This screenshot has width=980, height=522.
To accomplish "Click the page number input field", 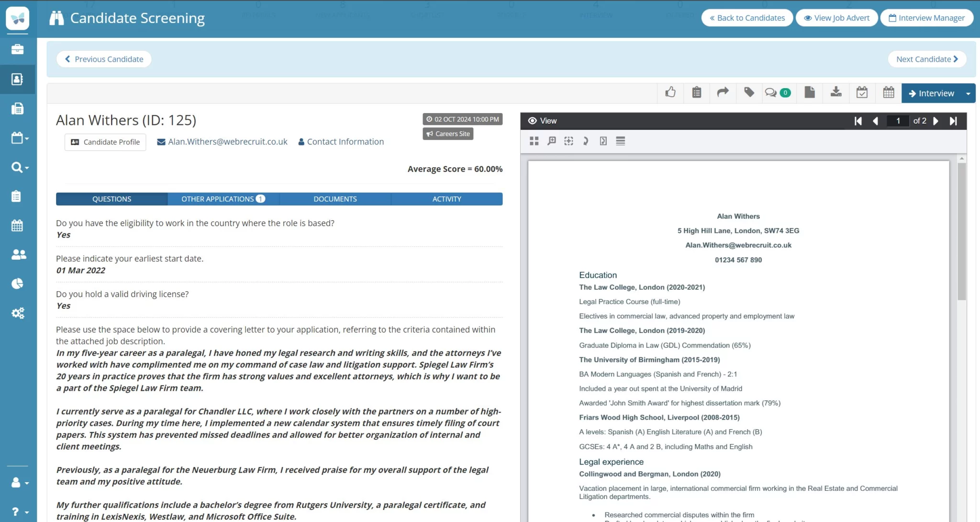I will (898, 121).
